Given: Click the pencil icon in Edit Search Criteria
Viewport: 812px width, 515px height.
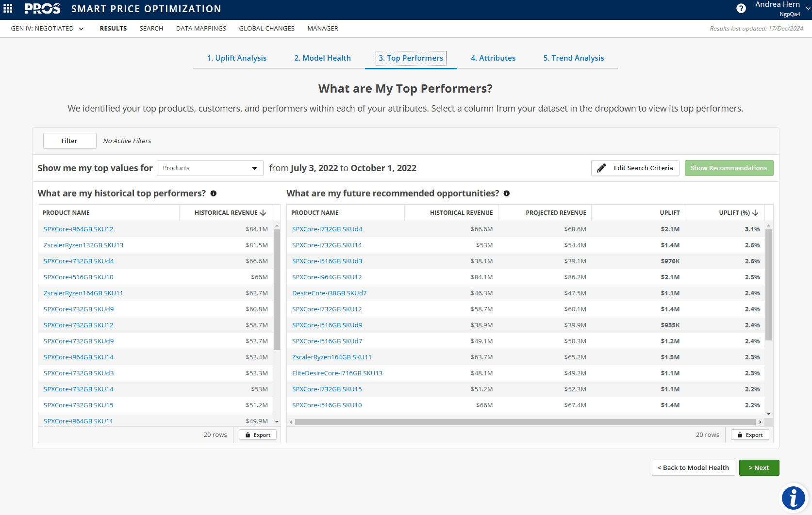Looking at the screenshot, I should click(601, 168).
